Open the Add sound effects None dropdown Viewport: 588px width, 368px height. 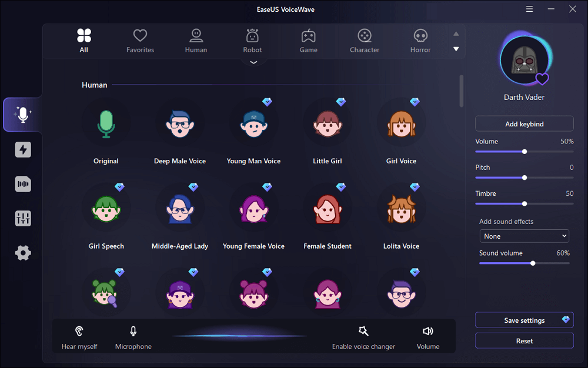click(524, 236)
